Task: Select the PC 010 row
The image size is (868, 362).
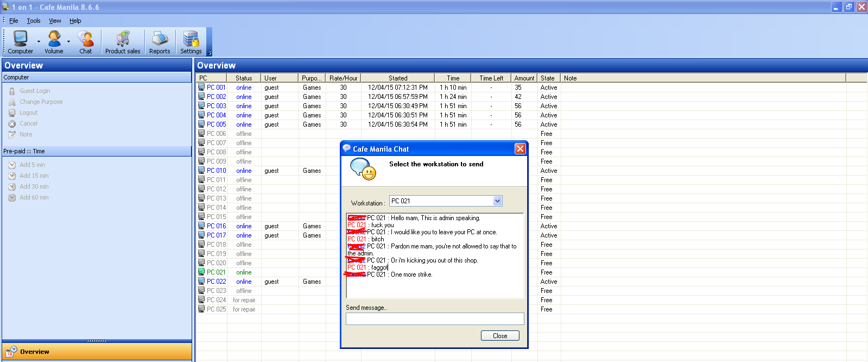Action: click(531, 171)
